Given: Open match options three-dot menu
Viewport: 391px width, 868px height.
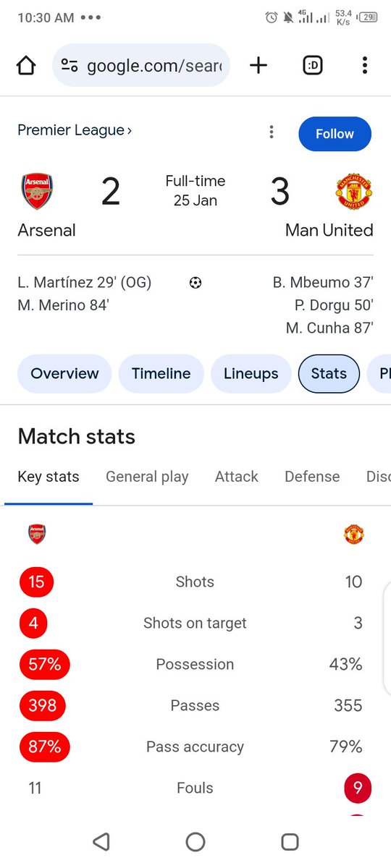Looking at the screenshot, I should click(272, 132).
